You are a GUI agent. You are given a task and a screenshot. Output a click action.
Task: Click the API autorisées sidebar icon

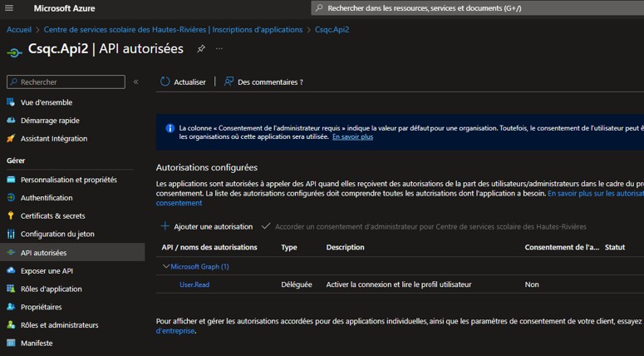click(11, 252)
